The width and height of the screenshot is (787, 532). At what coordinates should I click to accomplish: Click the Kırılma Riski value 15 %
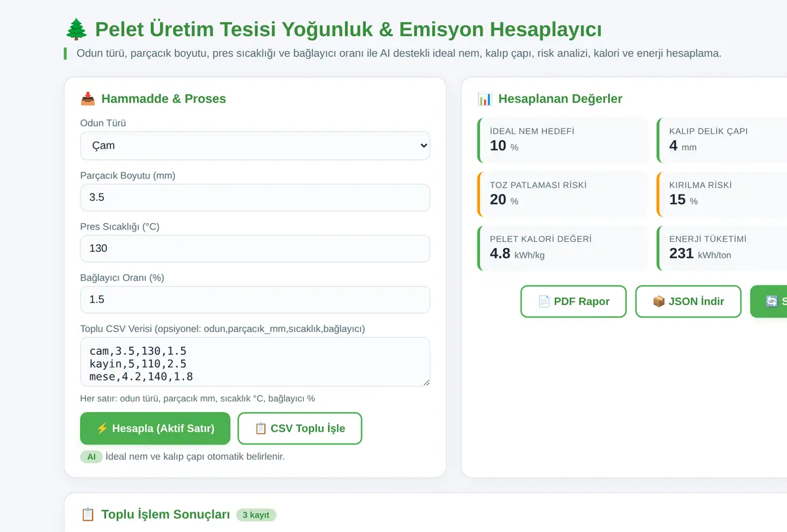(x=683, y=199)
